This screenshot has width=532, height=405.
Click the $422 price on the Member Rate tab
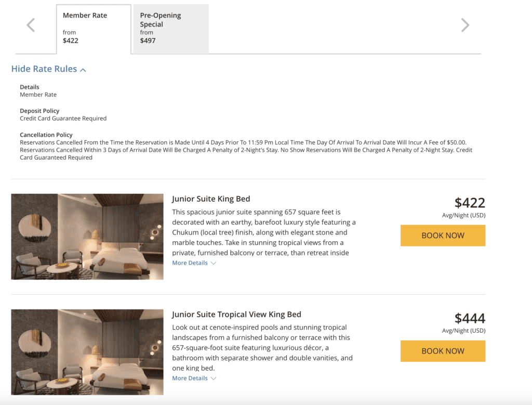click(x=71, y=40)
